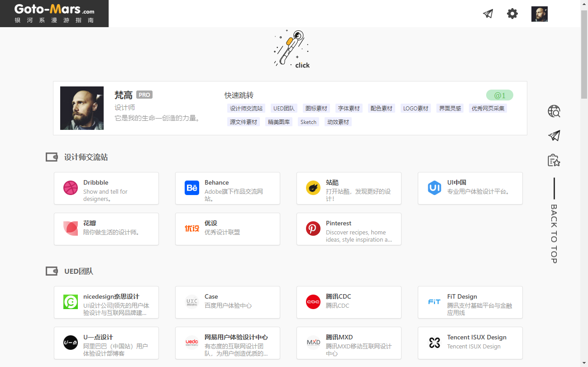Open the UI中国 blue hexagon icon
This screenshot has width=588, height=367.
tap(435, 188)
